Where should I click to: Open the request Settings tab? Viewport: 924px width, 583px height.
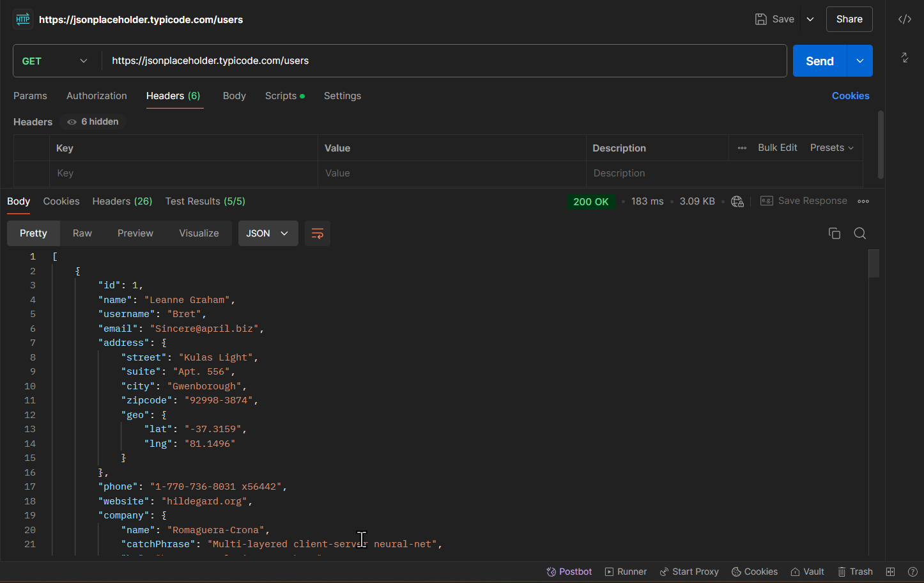tap(343, 96)
